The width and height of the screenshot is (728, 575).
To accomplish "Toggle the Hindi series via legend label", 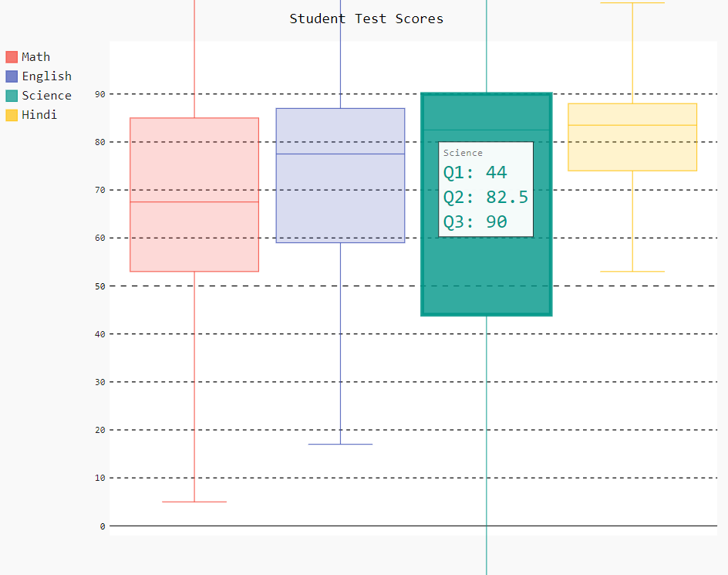I will [39, 115].
